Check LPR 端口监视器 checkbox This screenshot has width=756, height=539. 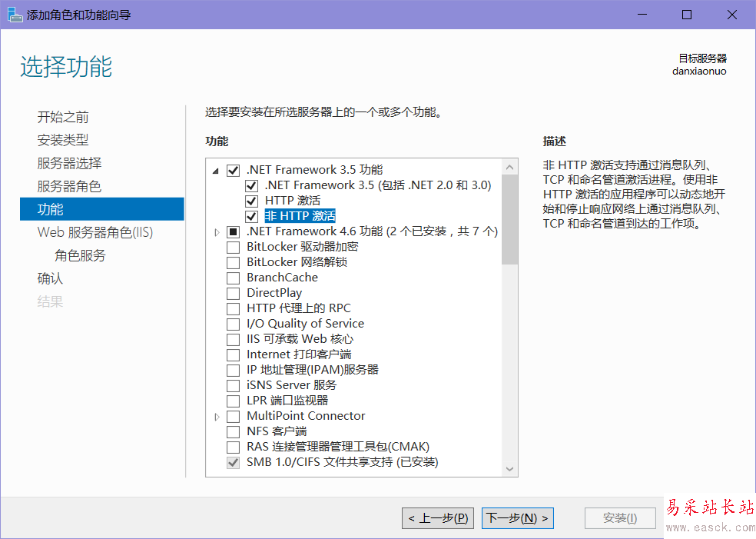tap(233, 401)
